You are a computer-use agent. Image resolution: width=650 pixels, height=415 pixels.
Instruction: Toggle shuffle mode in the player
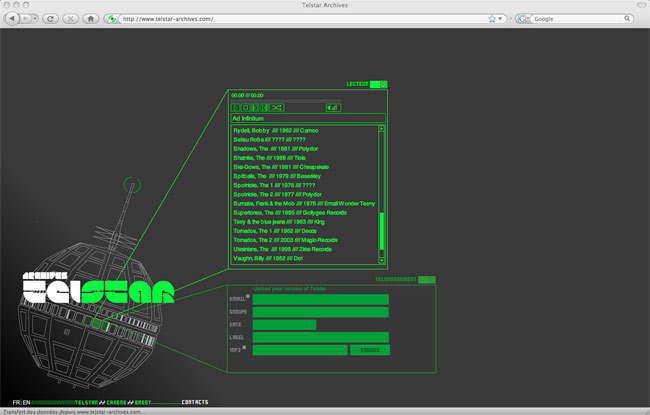(x=277, y=107)
